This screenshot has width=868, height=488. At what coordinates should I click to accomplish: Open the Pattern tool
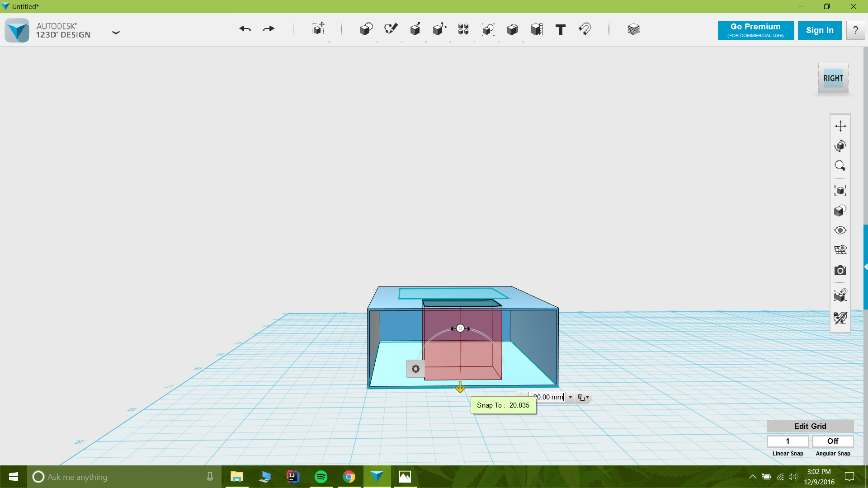[x=463, y=29]
